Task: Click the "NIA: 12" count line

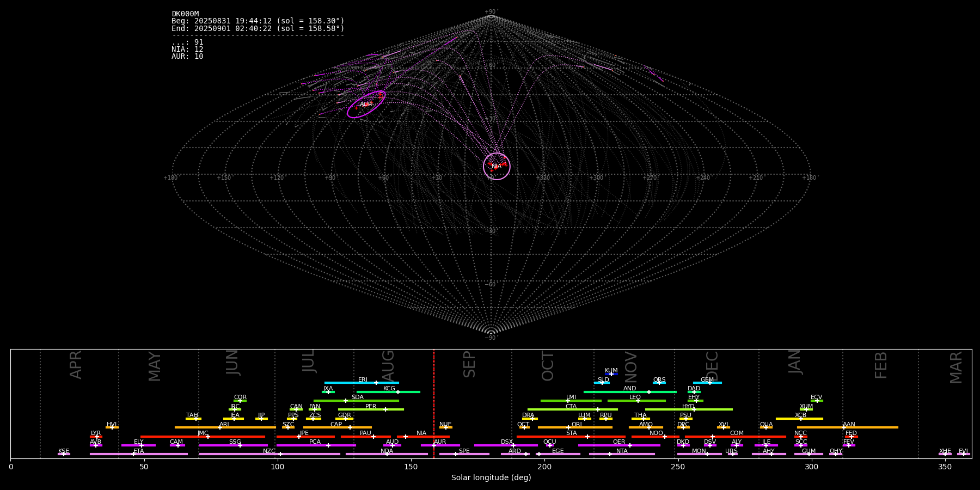Action: point(187,50)
